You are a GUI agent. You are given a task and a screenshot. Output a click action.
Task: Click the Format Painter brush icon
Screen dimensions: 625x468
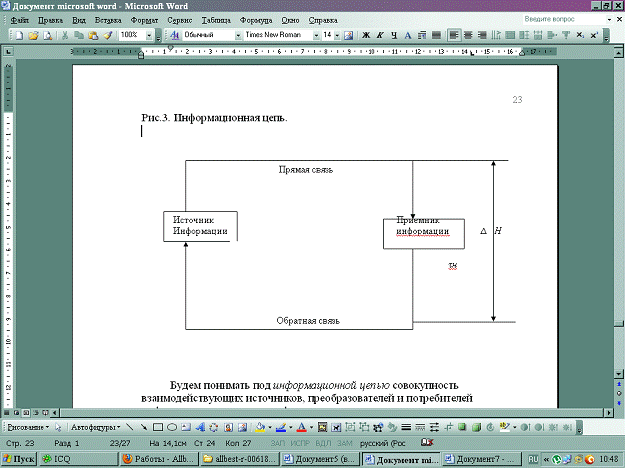coord(107,35)
